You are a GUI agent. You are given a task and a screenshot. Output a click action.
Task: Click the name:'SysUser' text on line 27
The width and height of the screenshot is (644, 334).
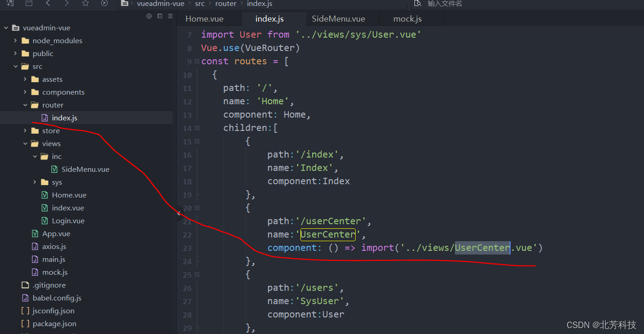(x=309, y=301)
